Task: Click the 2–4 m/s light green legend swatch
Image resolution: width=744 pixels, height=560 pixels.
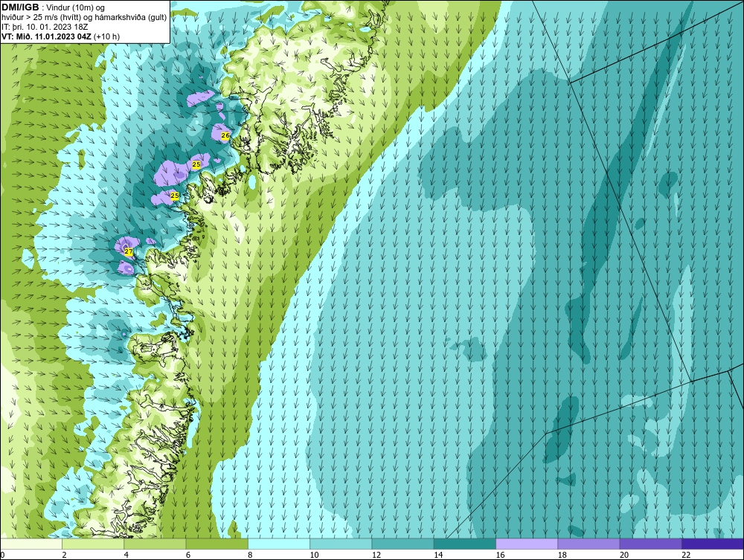Action: (x=93, y=544)
